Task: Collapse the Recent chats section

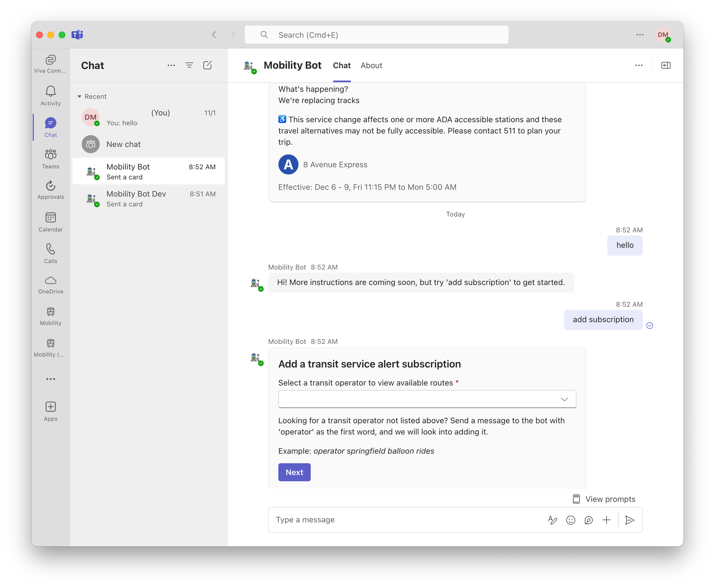Action: pos(79,95)
